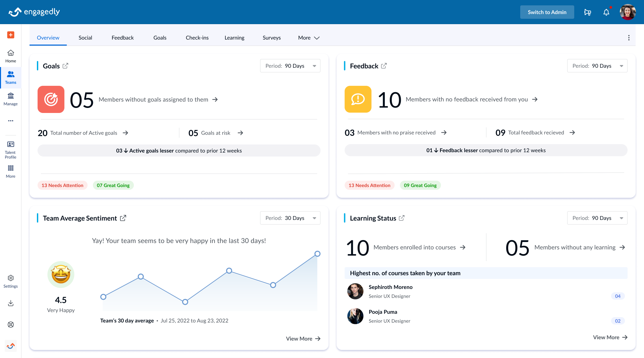Open Learning Status Period 90 Days dropdown

597,218
